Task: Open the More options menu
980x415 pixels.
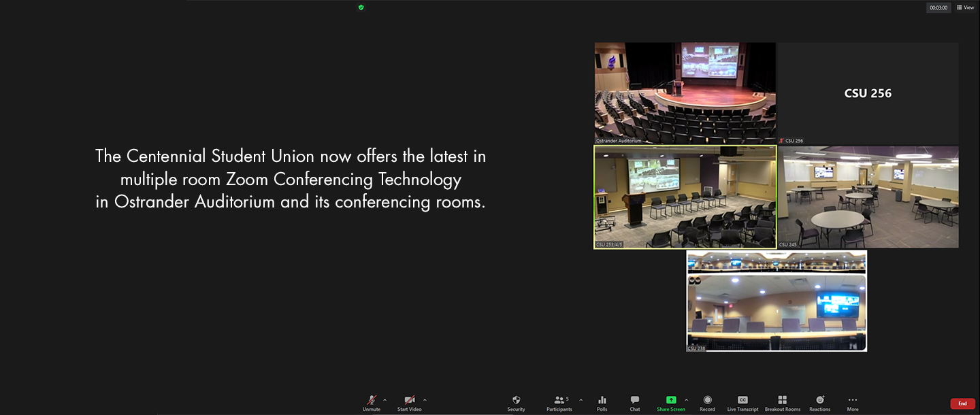Action: click(x=853, y=403)
